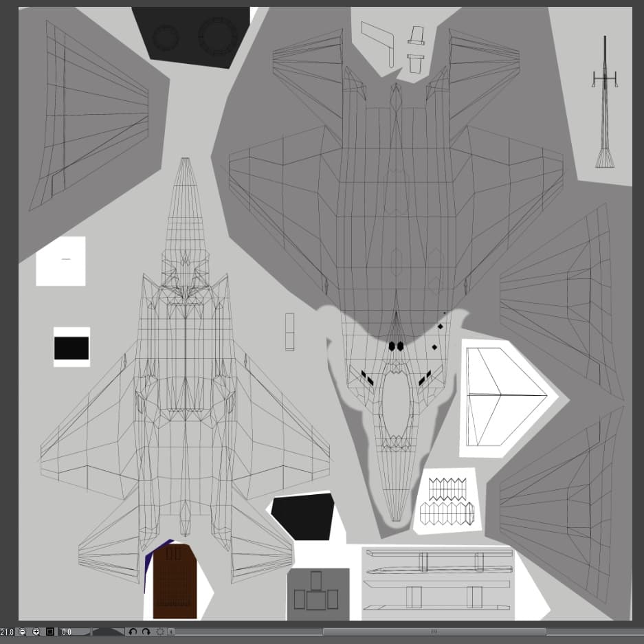The height and width of the screenshot is (644, 644).
Task: Click the zigzag nozzle UV island
Action: (x=447, y=500)
